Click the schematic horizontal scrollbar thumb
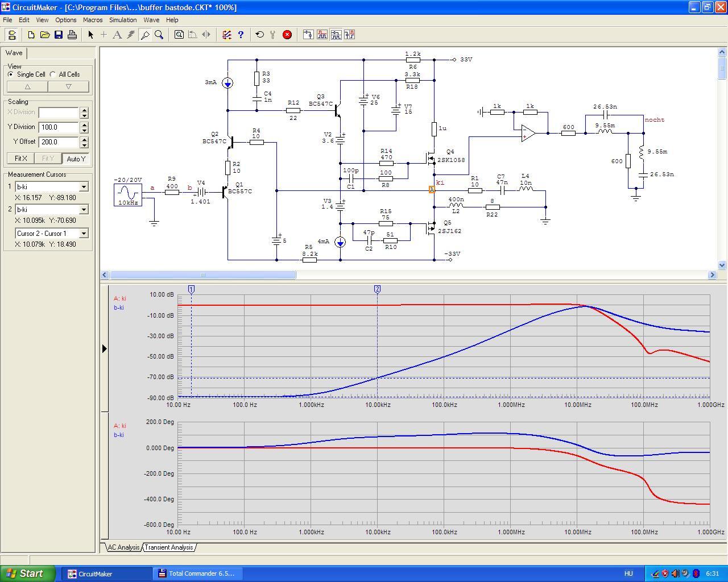This screenshot has height=582, width=728. [x=202, y=275]
